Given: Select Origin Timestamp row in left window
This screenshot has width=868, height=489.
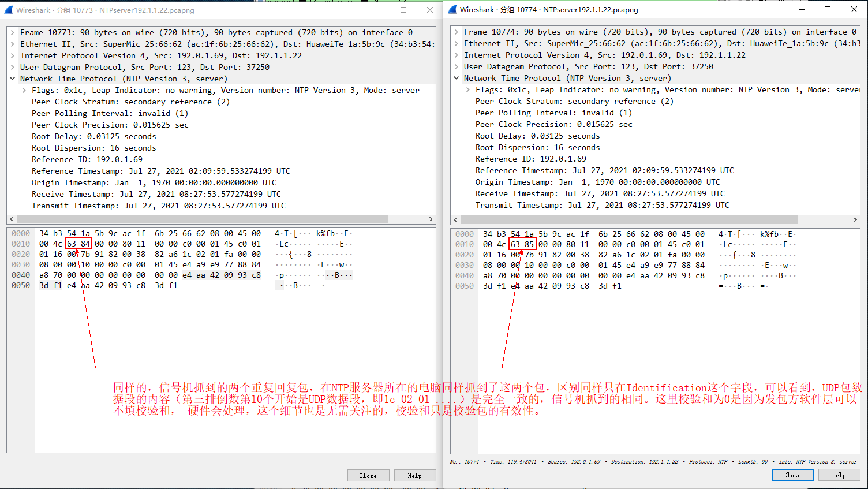Looking at the screenshot, I should coord(222,183).
